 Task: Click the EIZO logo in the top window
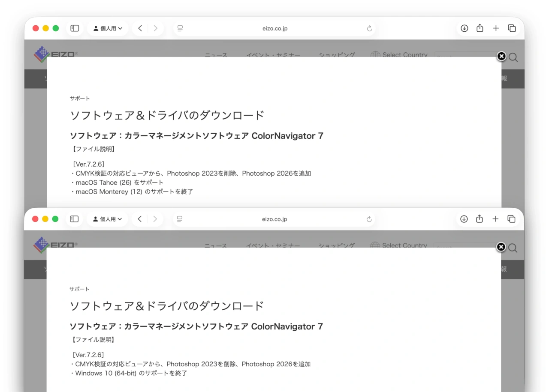56,54
